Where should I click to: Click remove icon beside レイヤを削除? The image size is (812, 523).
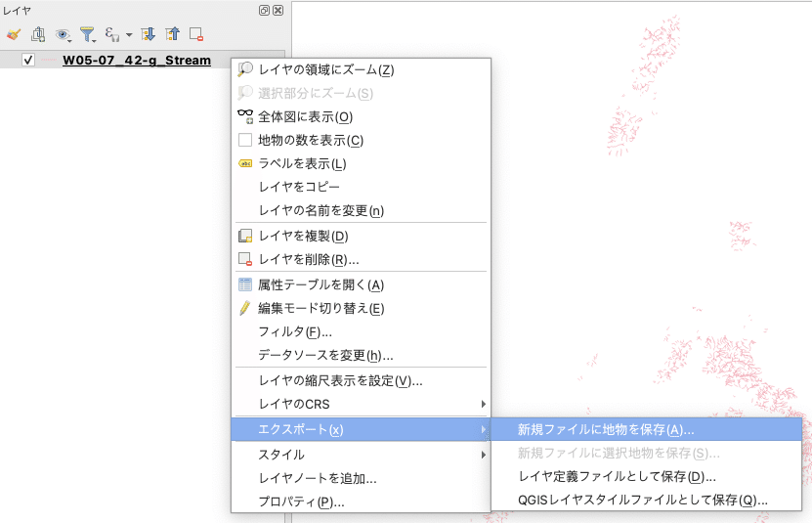245,259
